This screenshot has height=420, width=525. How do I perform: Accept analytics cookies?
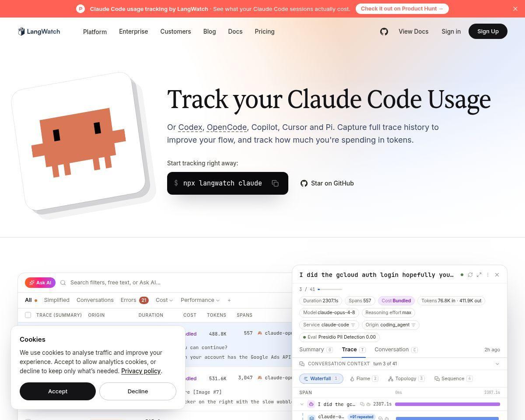pyautogui.click(x=58, y=391)
